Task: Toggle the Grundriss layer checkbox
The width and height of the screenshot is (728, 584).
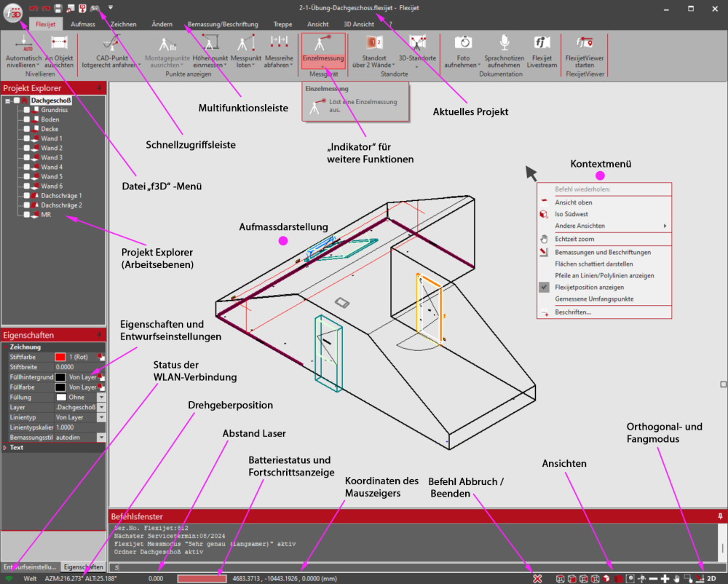Action: pos(27,110)
